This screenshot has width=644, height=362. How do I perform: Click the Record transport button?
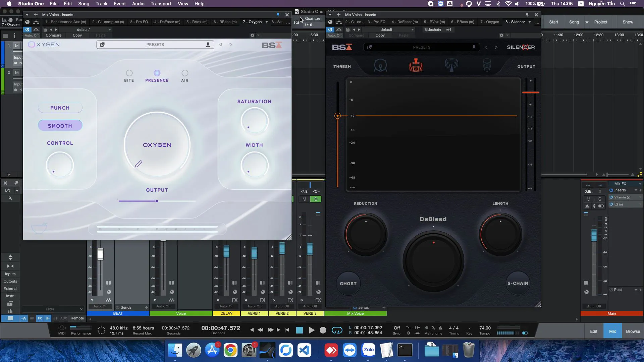(323, 330)
